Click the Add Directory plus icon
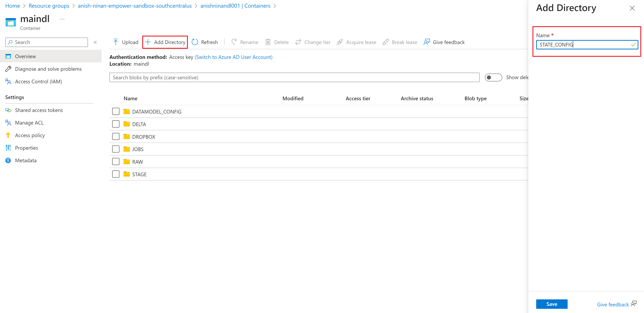This screenshot has height=313, width=644. click(x=148, y=42)
